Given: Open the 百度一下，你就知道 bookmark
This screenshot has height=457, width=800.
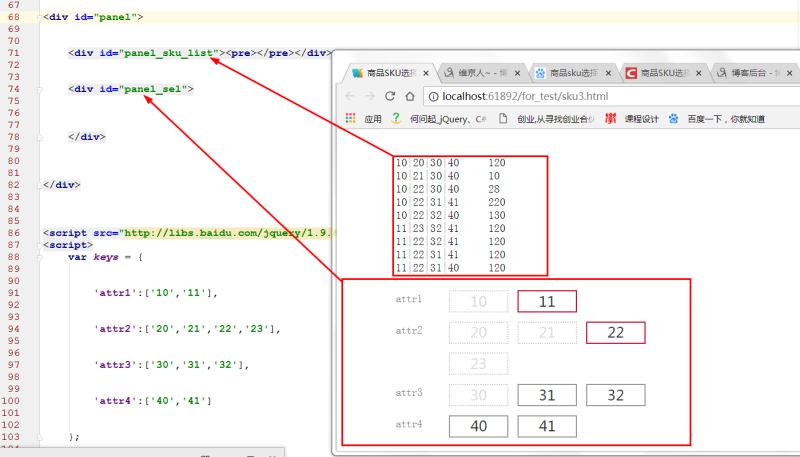Looking at the screenshot, I should [x=726, y=119].
